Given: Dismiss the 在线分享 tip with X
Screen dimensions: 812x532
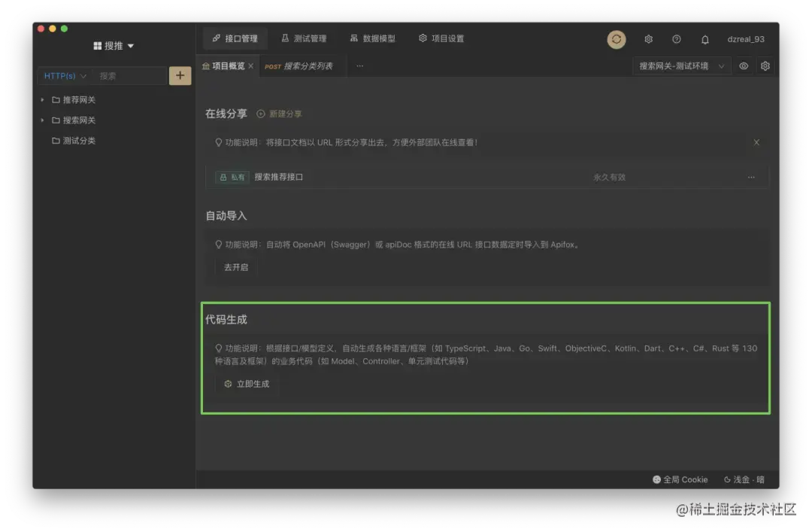Looking at the screenshot, I should pyautogui.click(x=756, y=142).
